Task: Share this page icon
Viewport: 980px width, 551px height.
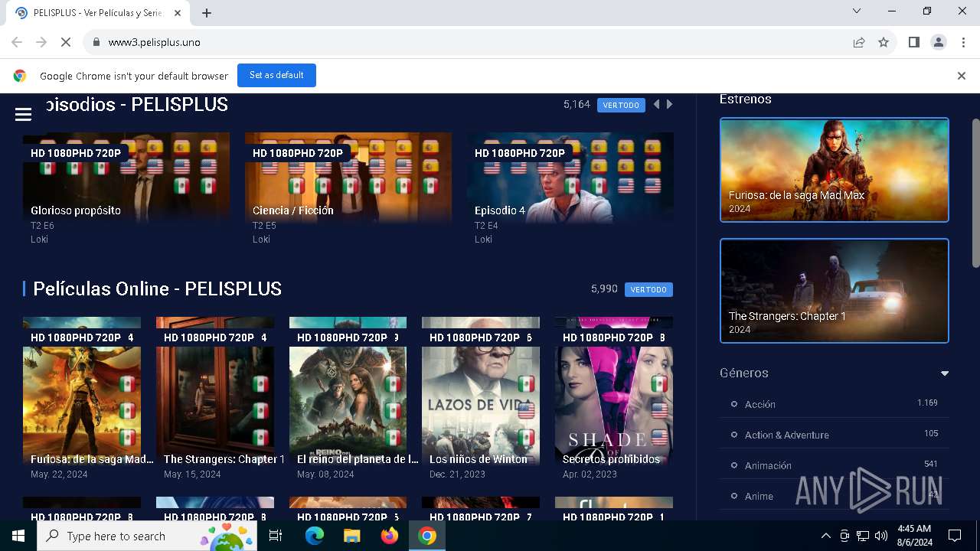Action: pyautogui.click(x=859, y=43)
